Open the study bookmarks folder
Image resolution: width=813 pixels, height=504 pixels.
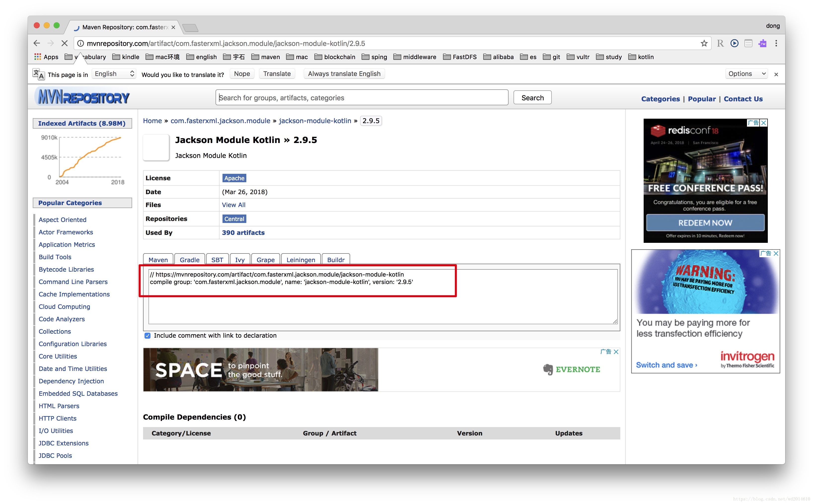pyautogui.click(x=609, y=57)
